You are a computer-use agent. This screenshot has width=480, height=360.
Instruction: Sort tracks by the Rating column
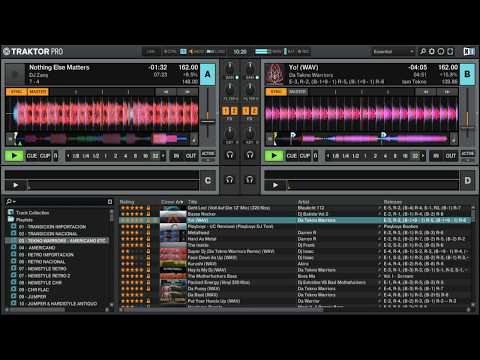point(127,202)
